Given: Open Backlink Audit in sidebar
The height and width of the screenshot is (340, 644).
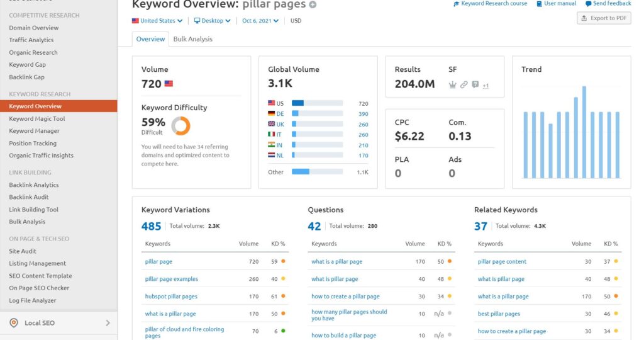Looking at the screenshot, I should [29, 197].
